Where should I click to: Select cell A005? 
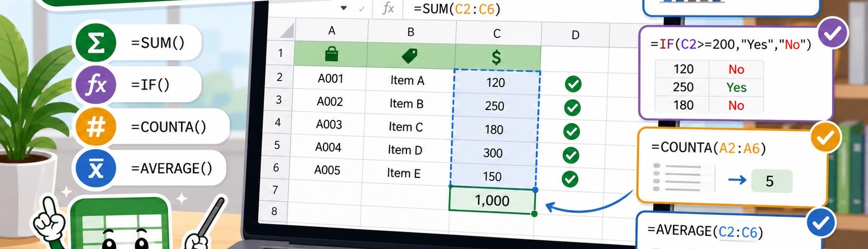tap(327, 170)
